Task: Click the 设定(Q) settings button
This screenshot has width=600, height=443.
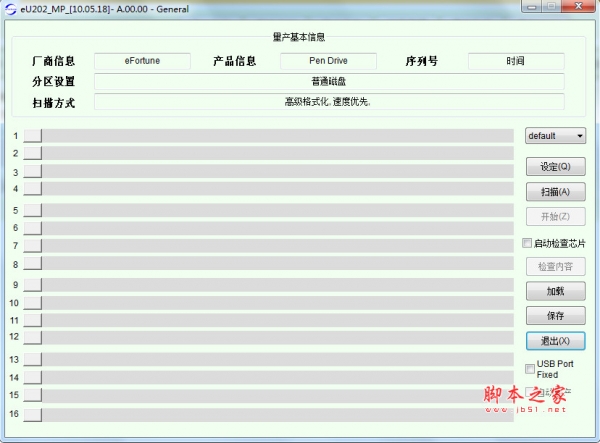Action: (x=556, y=166)
